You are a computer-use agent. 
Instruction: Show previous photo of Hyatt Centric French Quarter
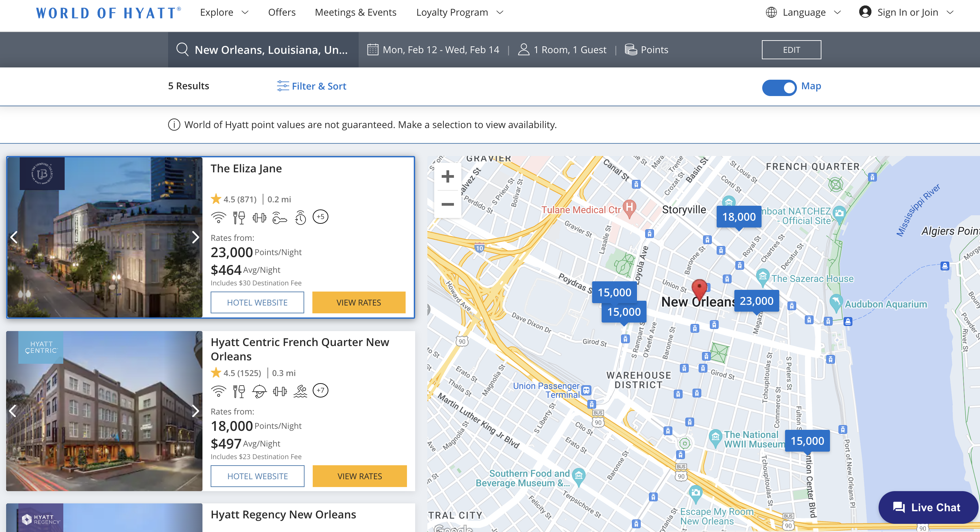click(x=13, y=411)
